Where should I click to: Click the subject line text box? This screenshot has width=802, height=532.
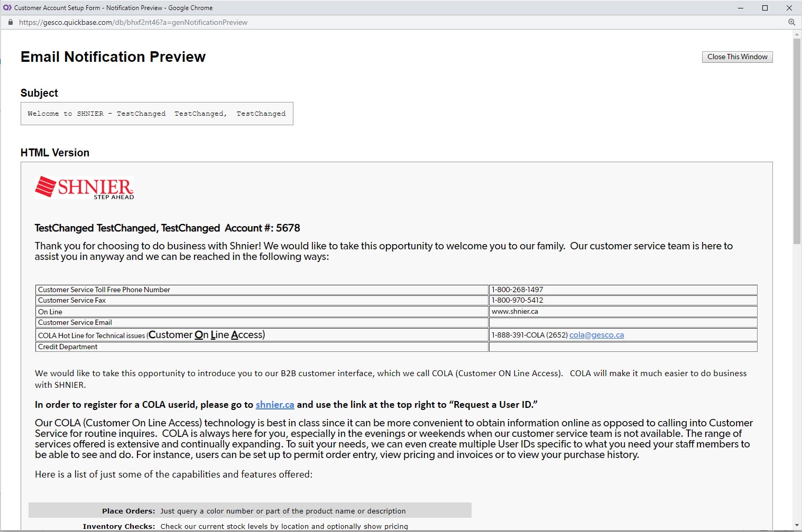coord(156,114)
